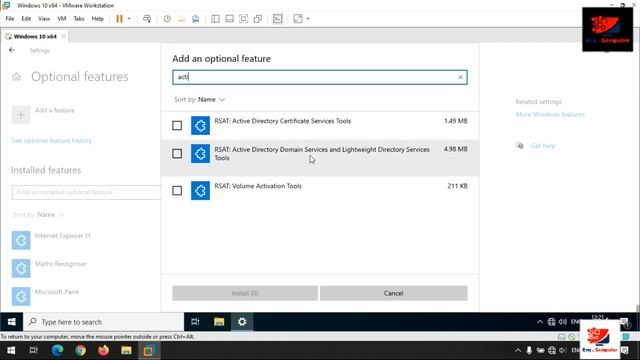Click the Get help link
This screenshot has width=640, height=360.
point(543,146)
